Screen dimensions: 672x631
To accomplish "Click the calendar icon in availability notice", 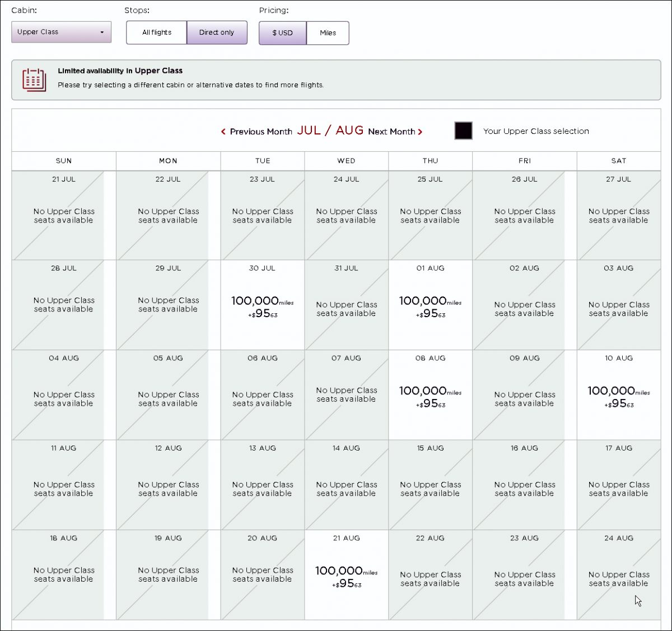I will [34, 80].
